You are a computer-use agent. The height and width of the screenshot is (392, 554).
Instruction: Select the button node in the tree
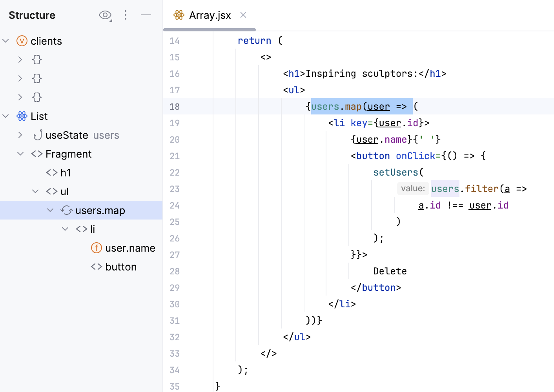pyautogui.click(x=120, y=267)
